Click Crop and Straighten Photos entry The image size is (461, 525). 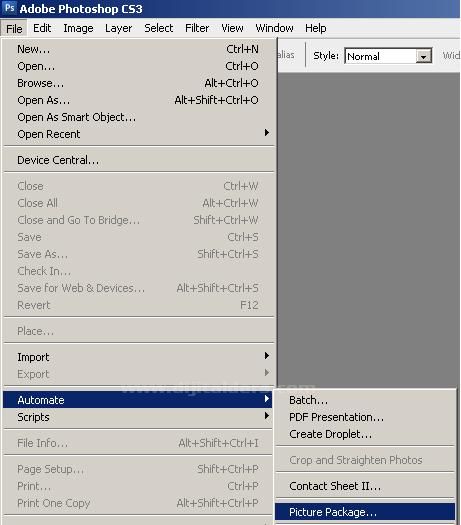365,460
